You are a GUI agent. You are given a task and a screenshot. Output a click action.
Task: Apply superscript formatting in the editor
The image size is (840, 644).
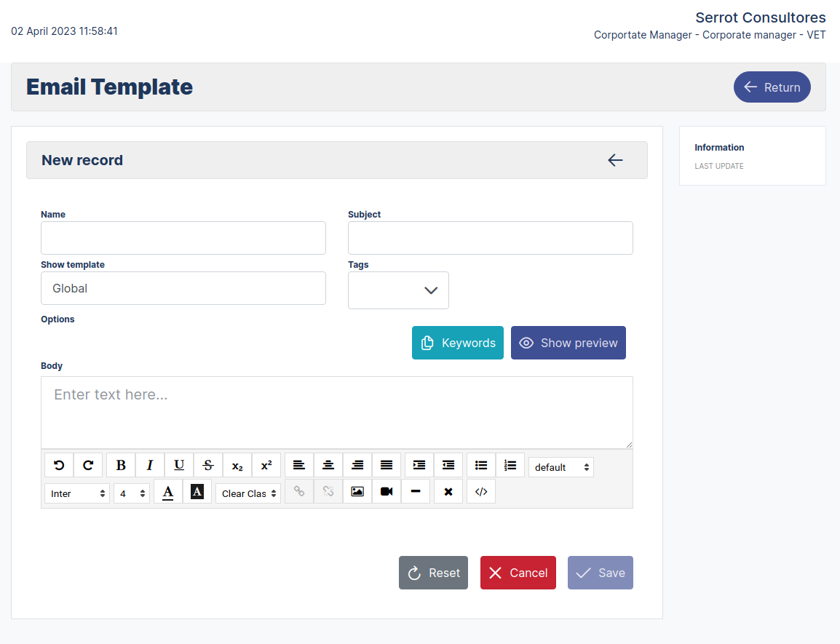[x=266, y=465]
